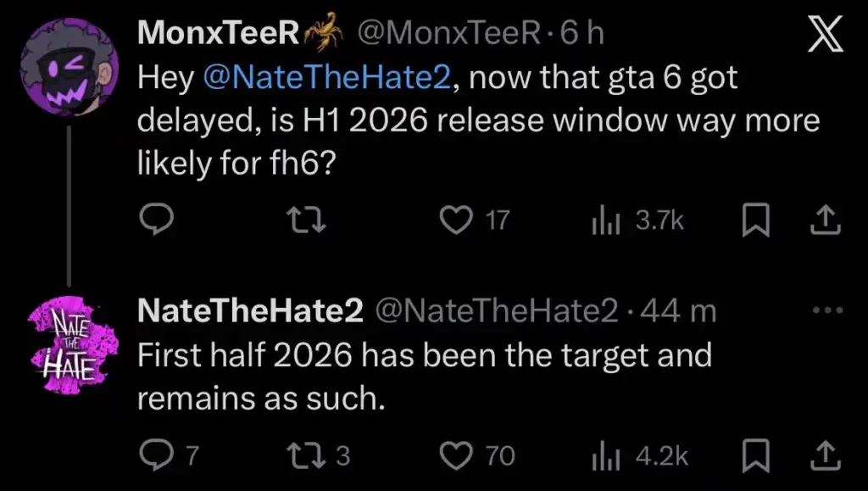Reply to MonxTeeR's tweet
The image size is (868, 491).
click(x=157, y=220)
